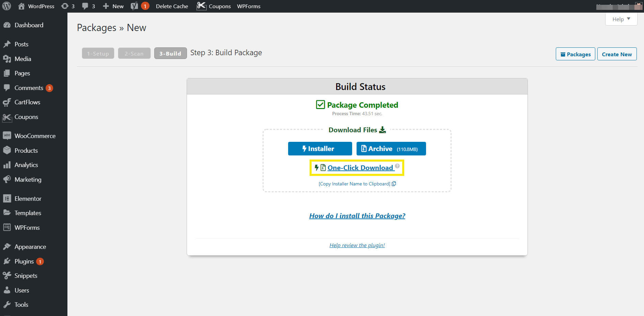Open the Elementor sidebar menu
The width and height of the screenshot is (644, 316).
tap(28, 198)
